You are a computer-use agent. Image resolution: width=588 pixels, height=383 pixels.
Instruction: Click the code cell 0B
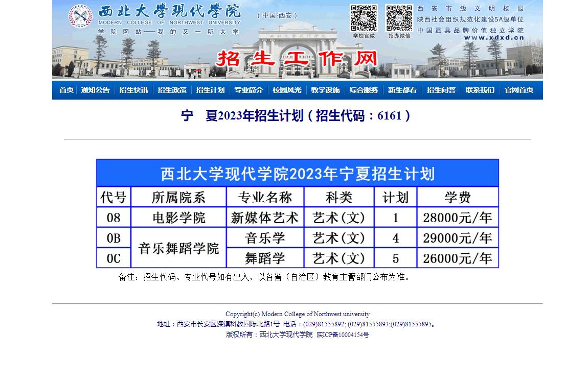(x=113, y=238)
